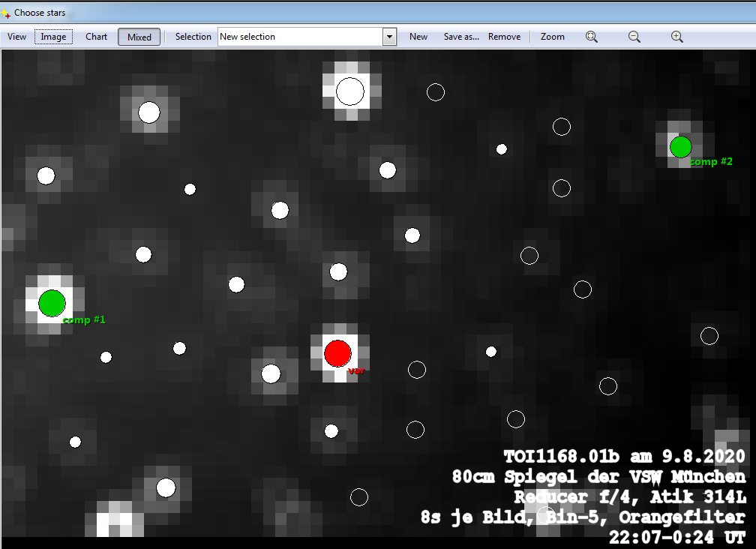
Task: Click the green comp #2 star marker
Action: [x=680, y=146]
